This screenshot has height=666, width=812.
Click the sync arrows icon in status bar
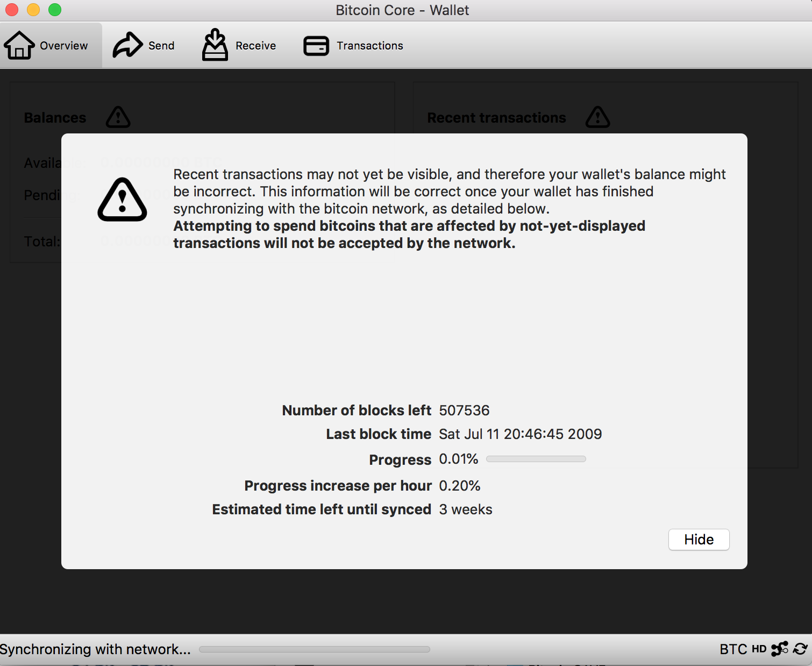pyautogui.click(x=800, y=649)
